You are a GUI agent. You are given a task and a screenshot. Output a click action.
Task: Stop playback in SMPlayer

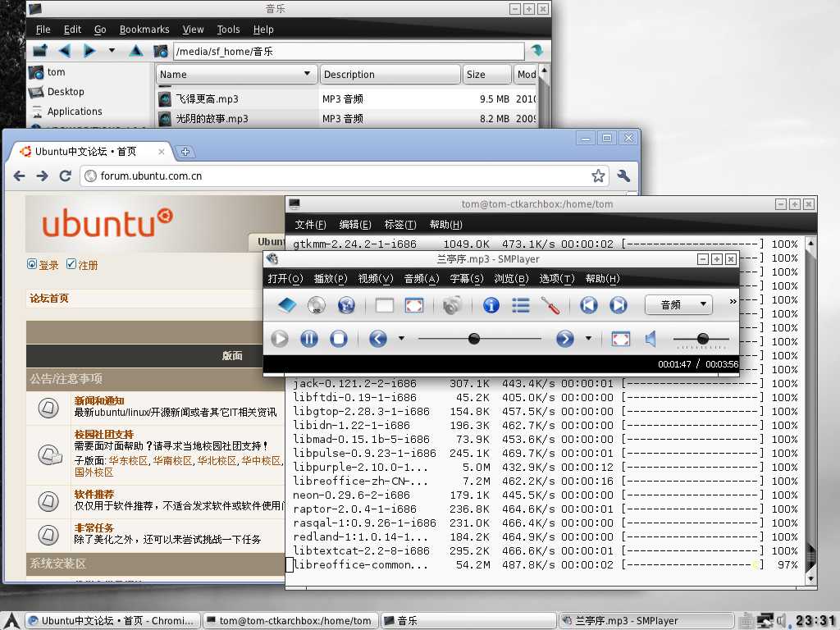coord(339,339)
